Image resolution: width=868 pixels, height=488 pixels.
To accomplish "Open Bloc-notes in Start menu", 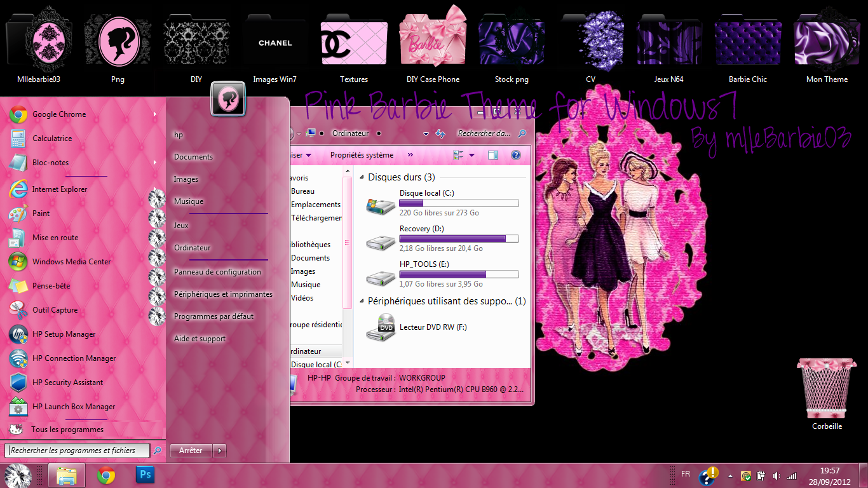I will tap(83, 163).
